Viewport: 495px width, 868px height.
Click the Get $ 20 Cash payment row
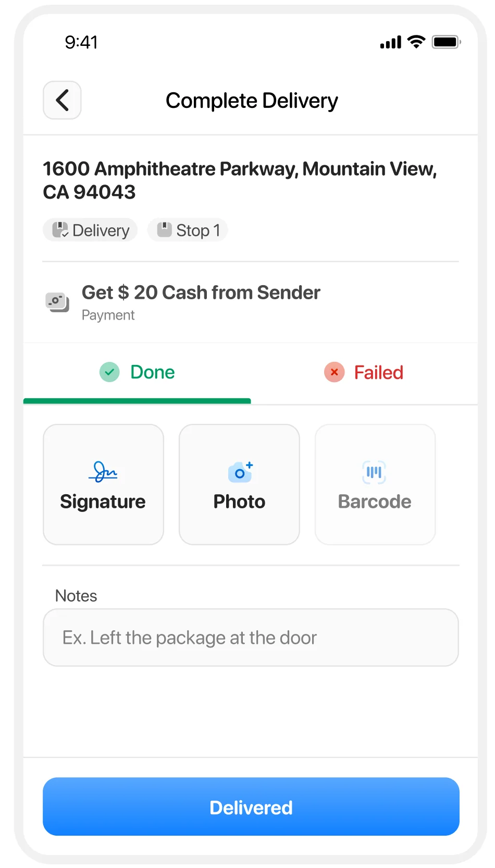pyautogui.click(x=201, y=302)
